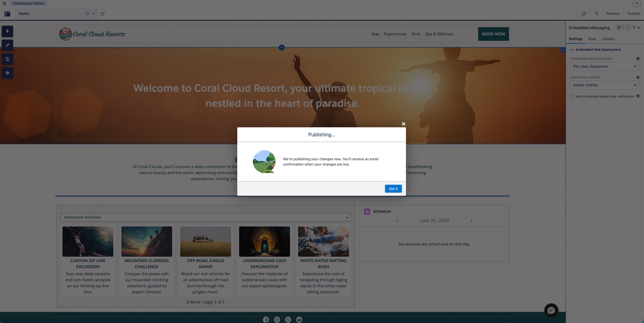
Task: Open the Instagram footer icon
Action: tap(277, 320)
